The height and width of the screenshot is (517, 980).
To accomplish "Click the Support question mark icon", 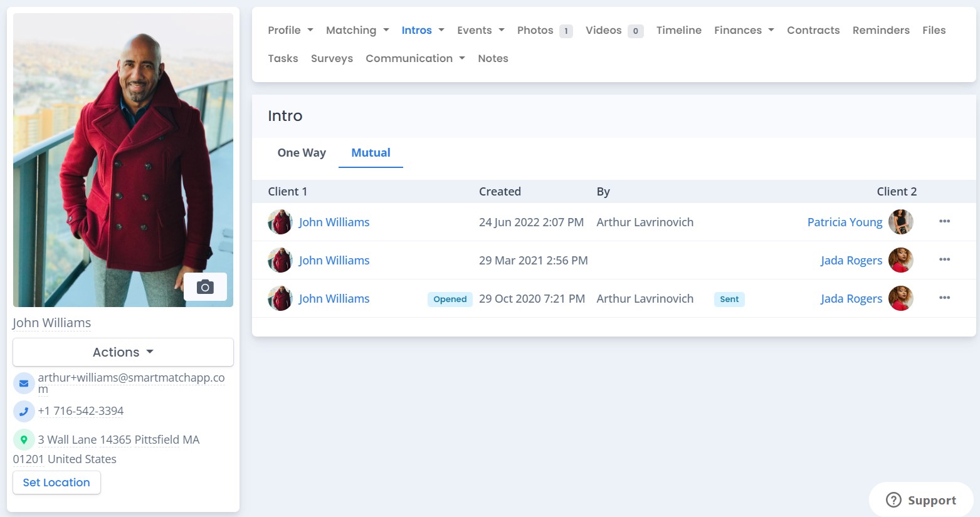I will pyautogui.click(x=893, y=499).
